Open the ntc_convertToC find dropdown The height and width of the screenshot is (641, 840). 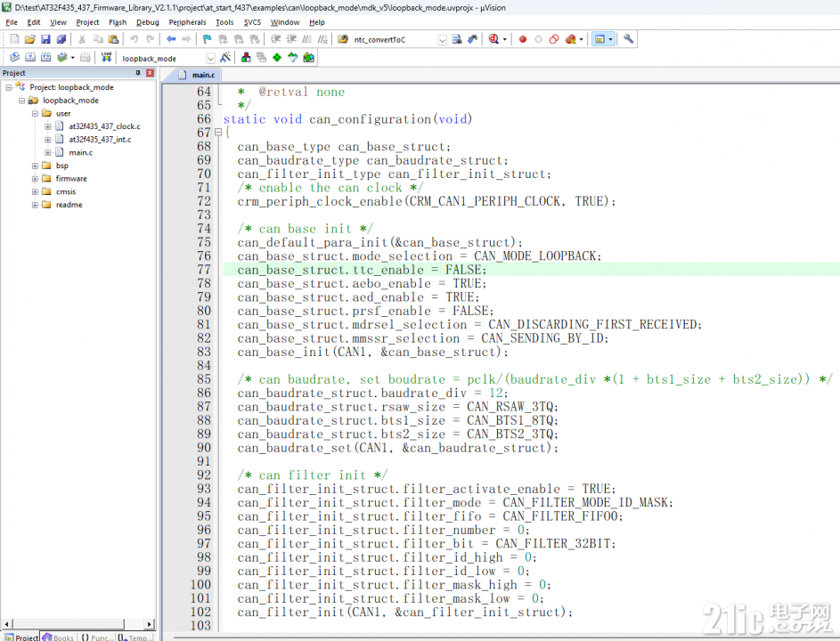(442, 40)
